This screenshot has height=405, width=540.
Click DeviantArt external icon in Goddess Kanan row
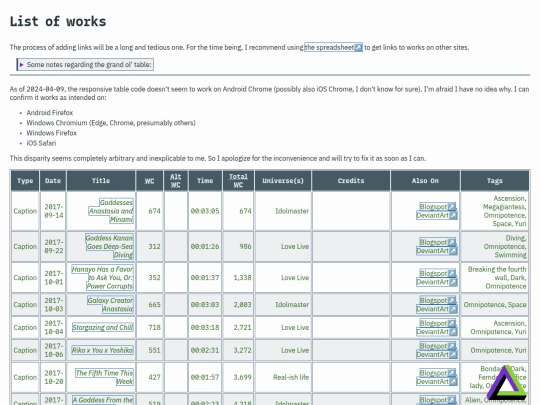click(453, 251)
